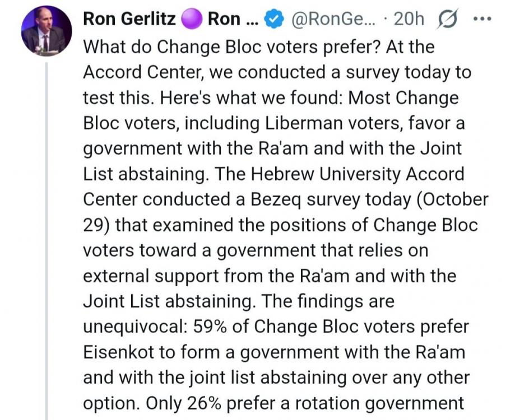Open Ron Gerlitz's profile avatar photo
This screenshot has width=515, height=420.
pos(47,31)
